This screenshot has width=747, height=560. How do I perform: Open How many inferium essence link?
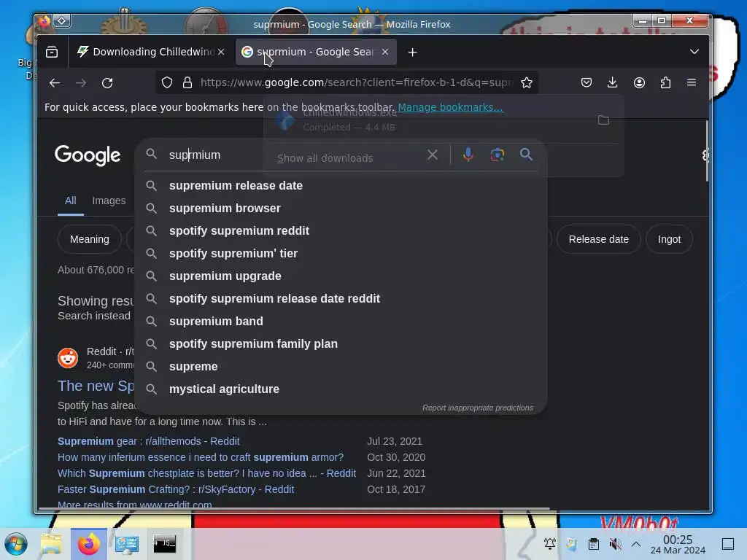click(x=201, y=458)
